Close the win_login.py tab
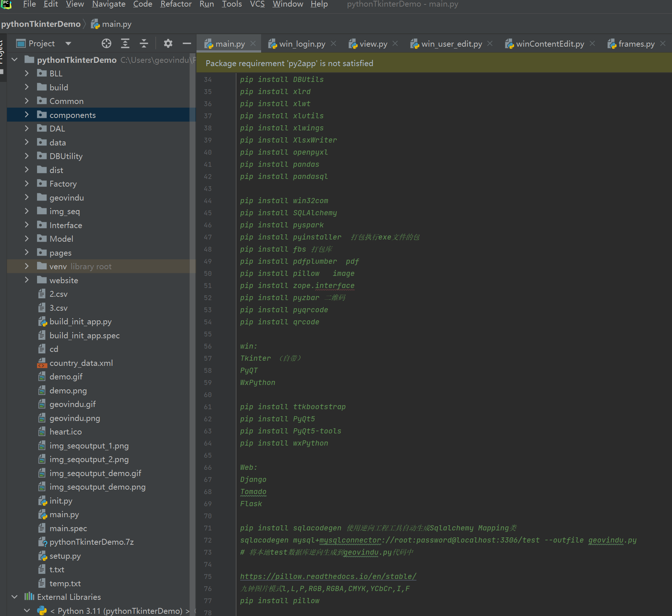The width and height of the screenshot is (672, 616). pyautogui.click(x=333, y=44)
